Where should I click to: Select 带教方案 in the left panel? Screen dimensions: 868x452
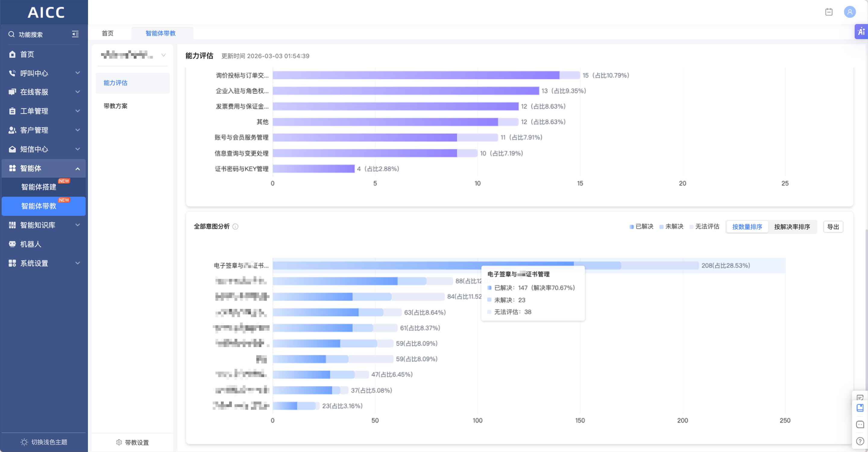(x=115, y=106)
